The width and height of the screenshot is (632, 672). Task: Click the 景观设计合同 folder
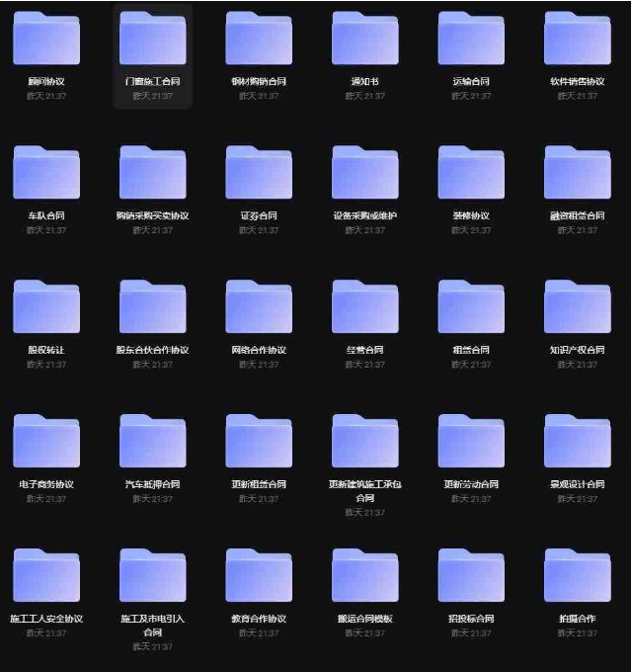[578, 443]
